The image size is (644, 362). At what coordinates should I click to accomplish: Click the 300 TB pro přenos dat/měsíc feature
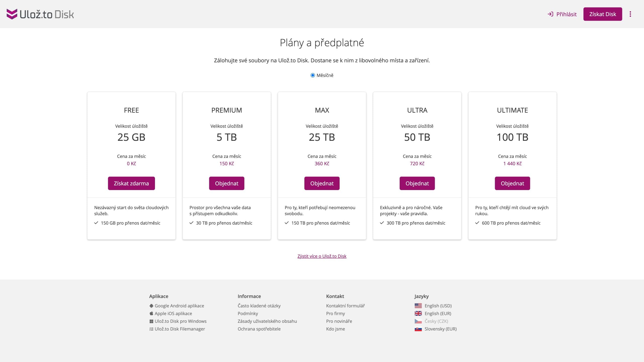coord(416,223)
